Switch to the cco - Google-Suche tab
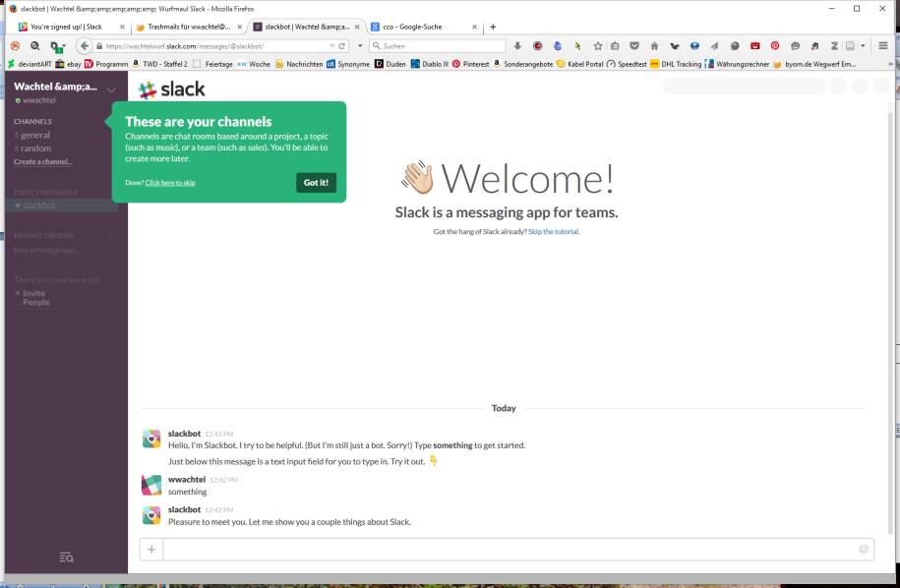 (x=424, y=27)
